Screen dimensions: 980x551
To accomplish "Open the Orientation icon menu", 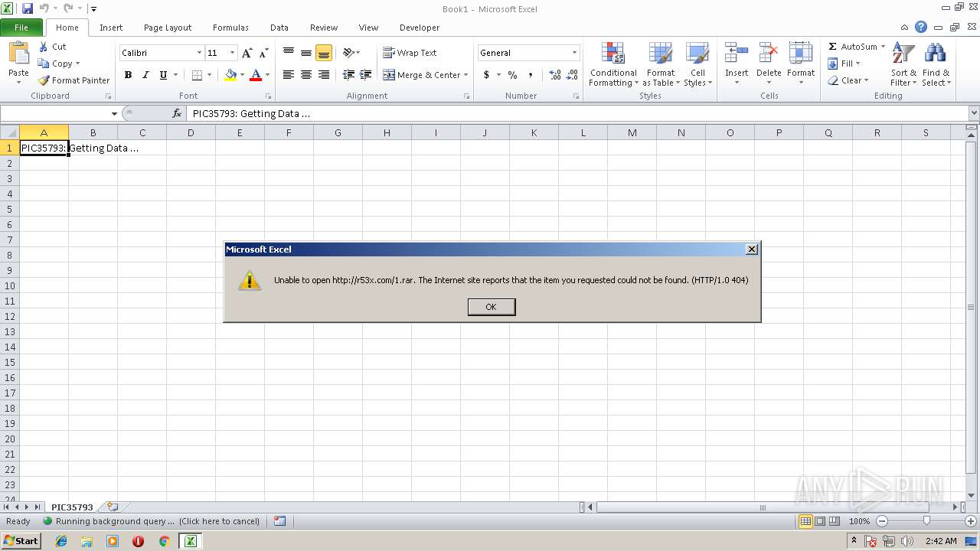I will [x=351, y=53].
